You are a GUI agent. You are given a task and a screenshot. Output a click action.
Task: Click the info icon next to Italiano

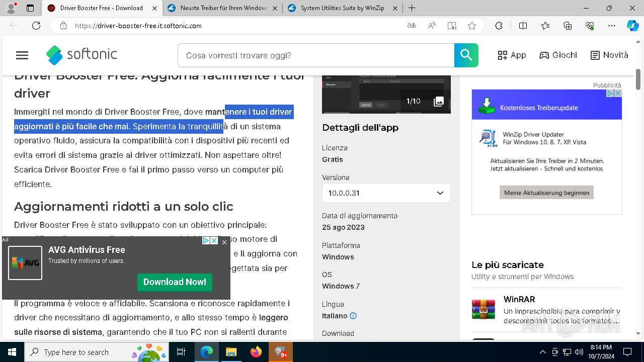click(353, 316)
